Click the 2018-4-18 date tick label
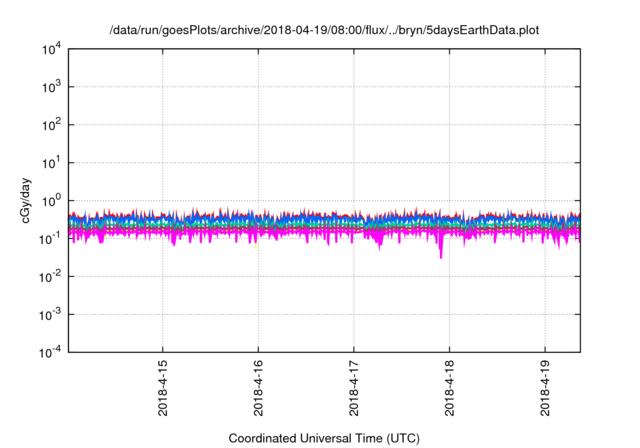 click(449, 388)
